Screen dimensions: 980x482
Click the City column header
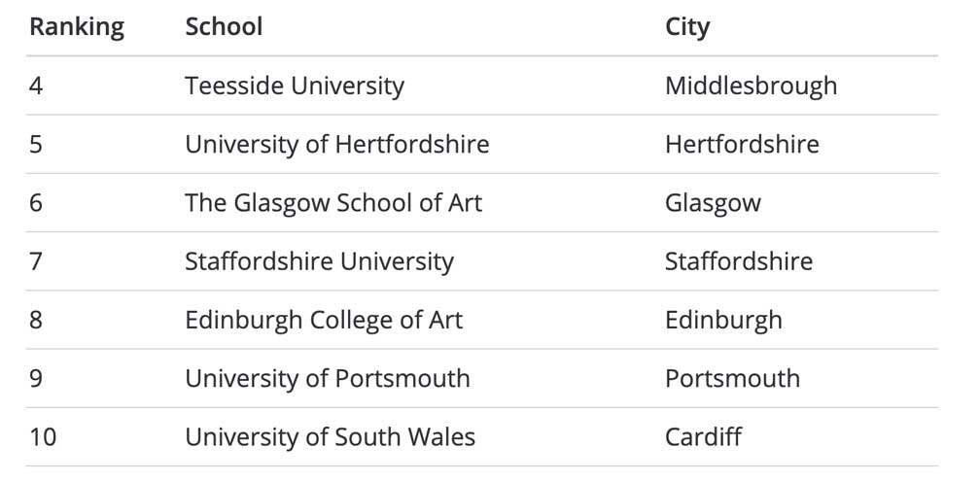(686, 27)
